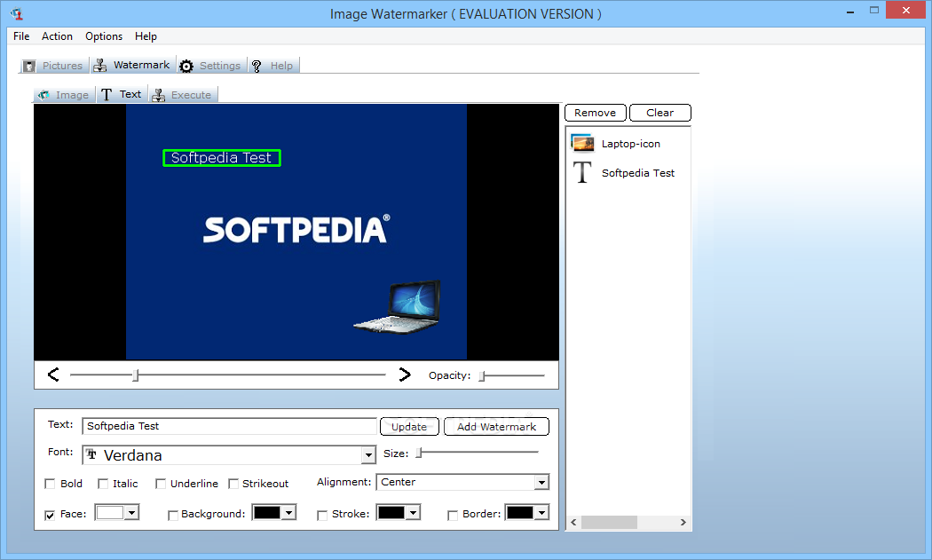Screen dimensions: 932x560
Task: Open the Alignment dropdown arrow
Action: tap(541, 482)
